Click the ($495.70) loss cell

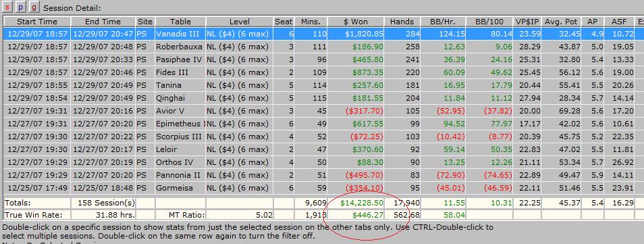[x=356, y=175]
